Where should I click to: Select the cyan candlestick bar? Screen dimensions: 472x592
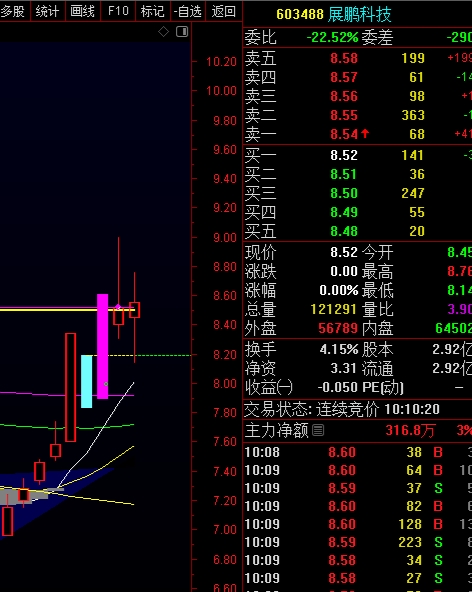[86, 381]
